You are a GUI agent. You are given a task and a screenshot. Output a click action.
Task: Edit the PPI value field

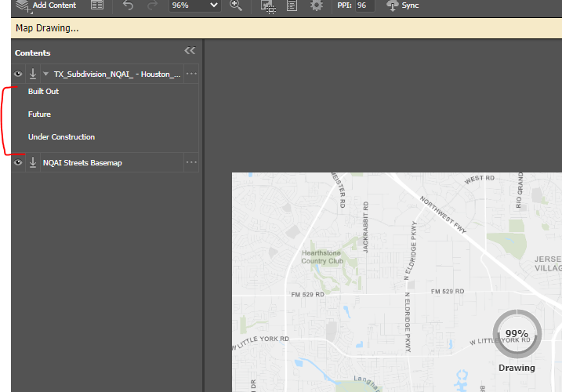(364, 5)
